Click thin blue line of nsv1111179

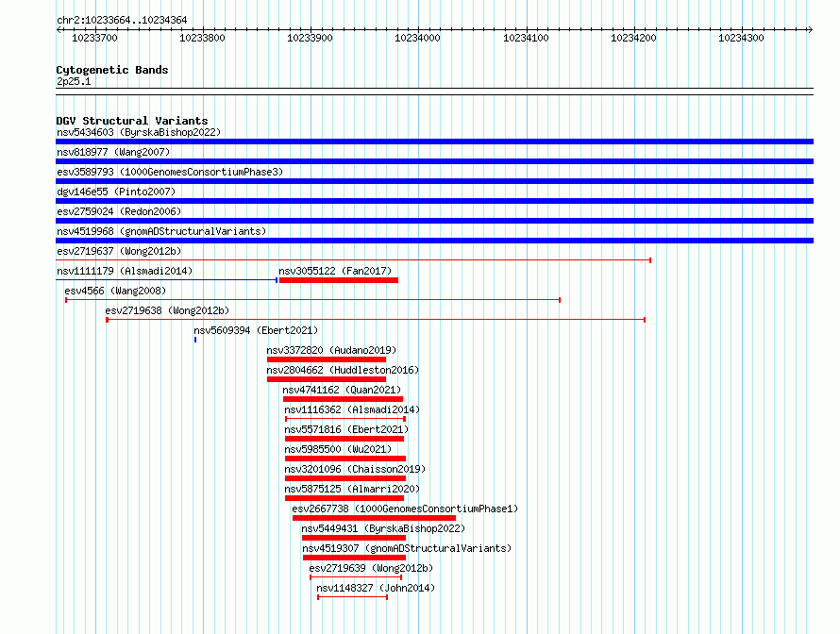[167, 280]
